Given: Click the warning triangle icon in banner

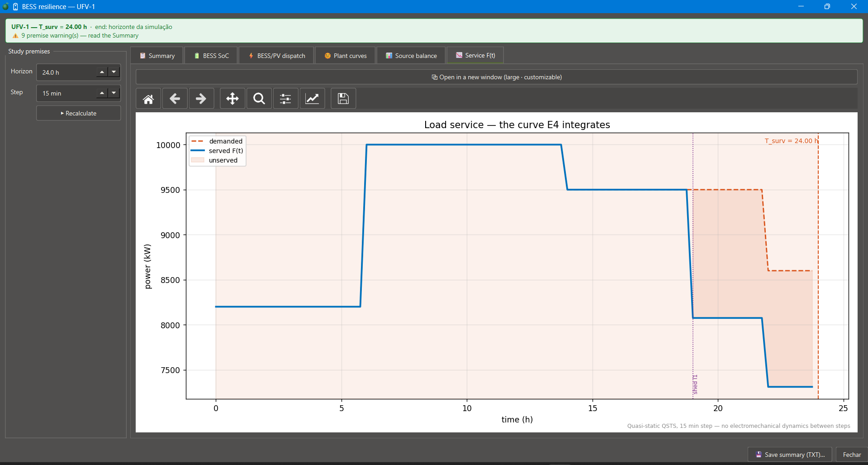Looking at the screenshot, I should pyautogui.click(x=15, y=36).
